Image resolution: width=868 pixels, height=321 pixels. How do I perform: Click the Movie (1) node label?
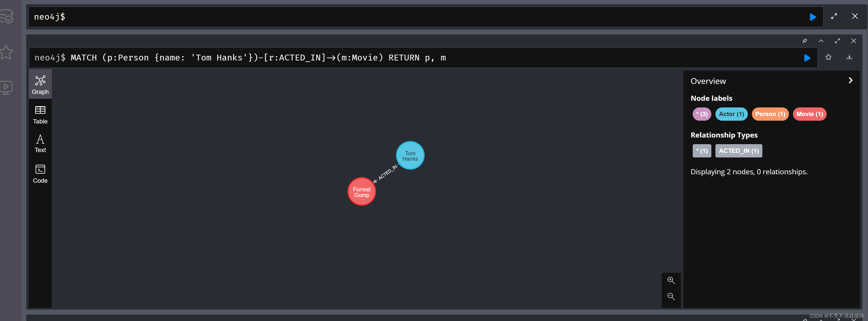tap(809, 114)
